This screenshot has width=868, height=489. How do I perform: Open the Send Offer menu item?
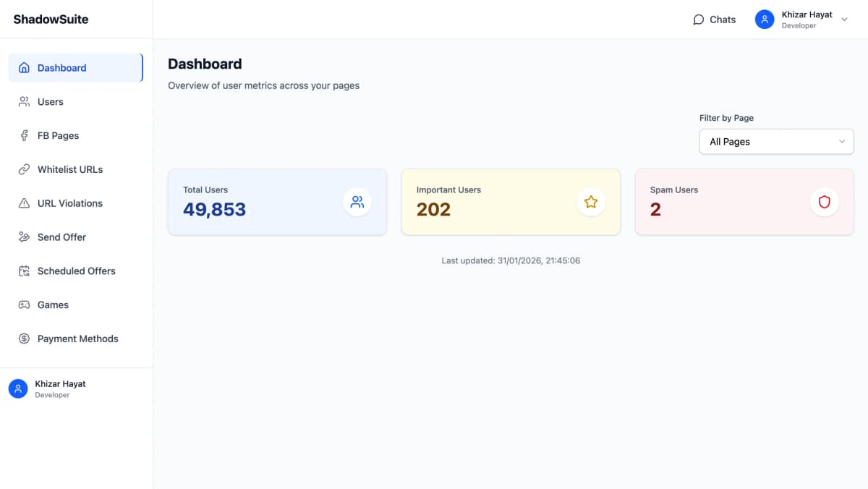tap(61, 237)
